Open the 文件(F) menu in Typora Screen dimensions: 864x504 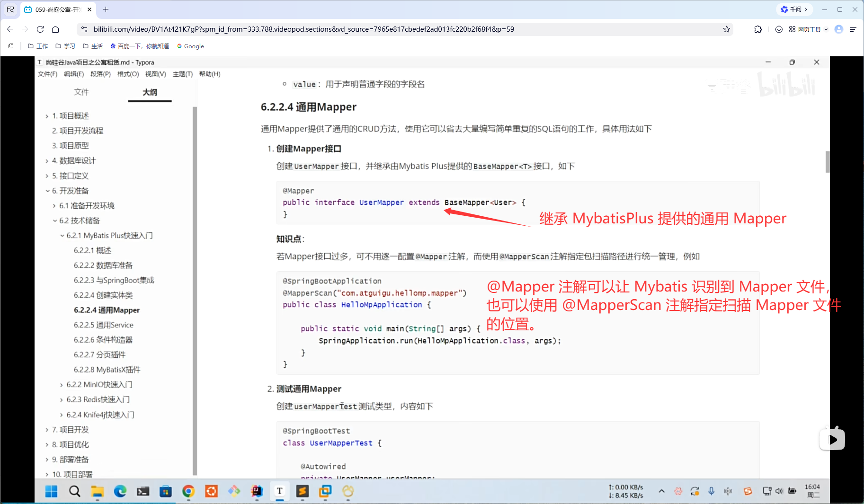pos(47,74)
